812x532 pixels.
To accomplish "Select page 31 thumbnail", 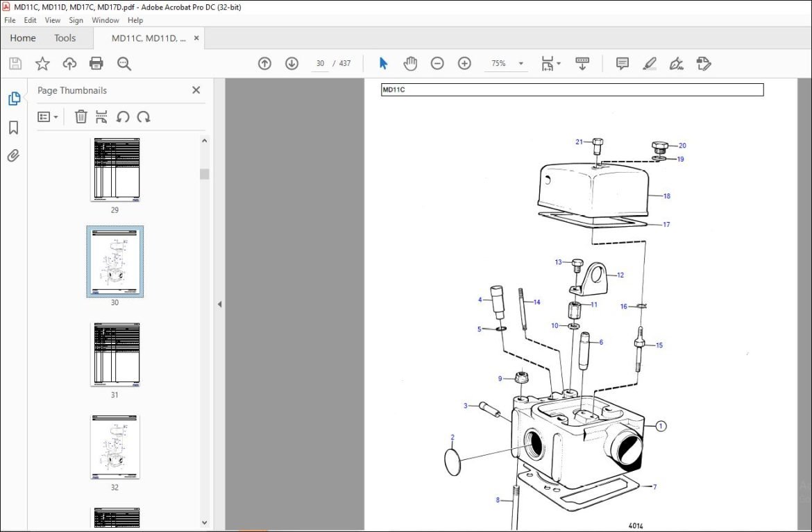I will click(115, 354).
